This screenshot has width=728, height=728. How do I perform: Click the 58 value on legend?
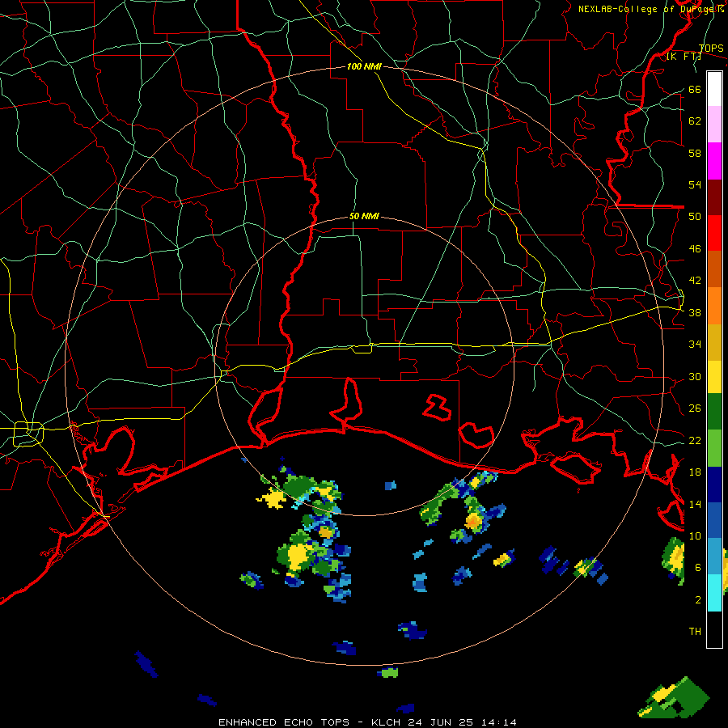[x=695, y=153]
